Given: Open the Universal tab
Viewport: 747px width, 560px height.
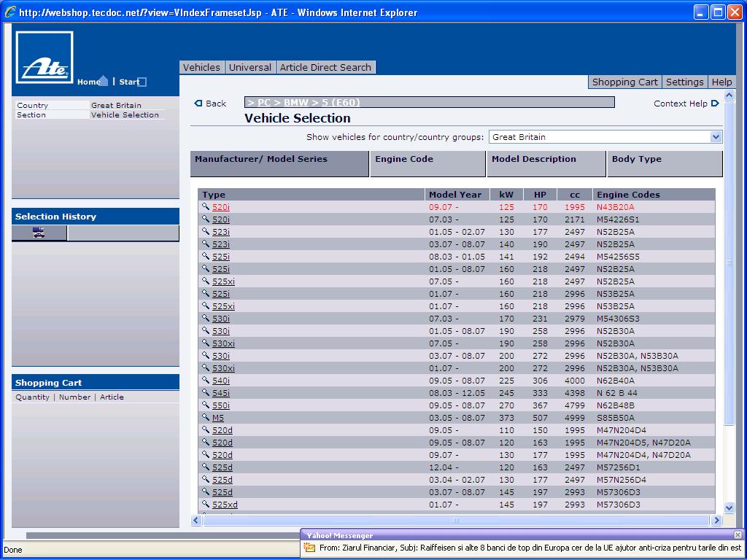Looking at the screenshot, I should [x=250, y=68].
